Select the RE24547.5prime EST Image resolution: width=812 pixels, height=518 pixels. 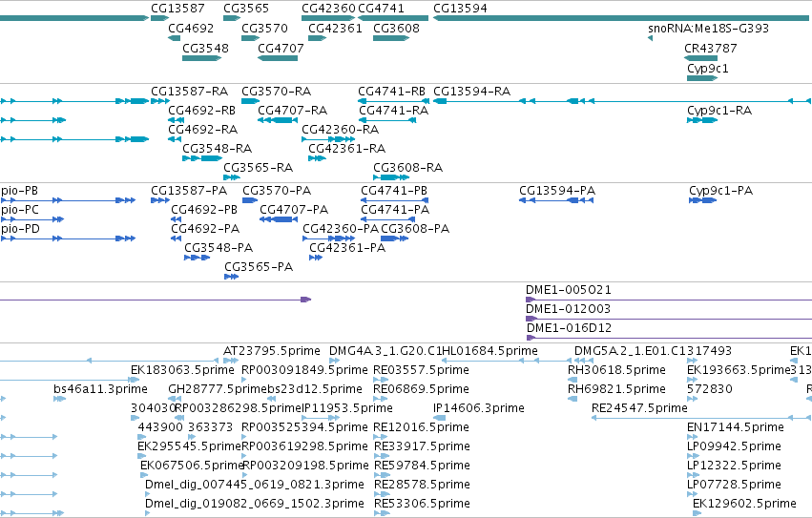point(701,418)
